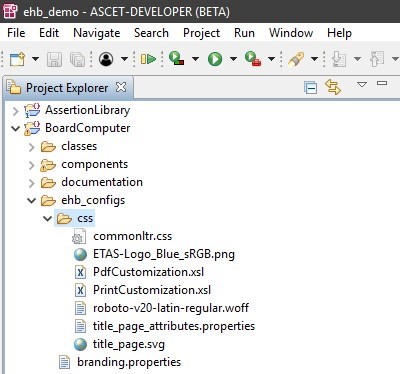
Task: Close the Project Explorer view tab
Action: [121, 87]
